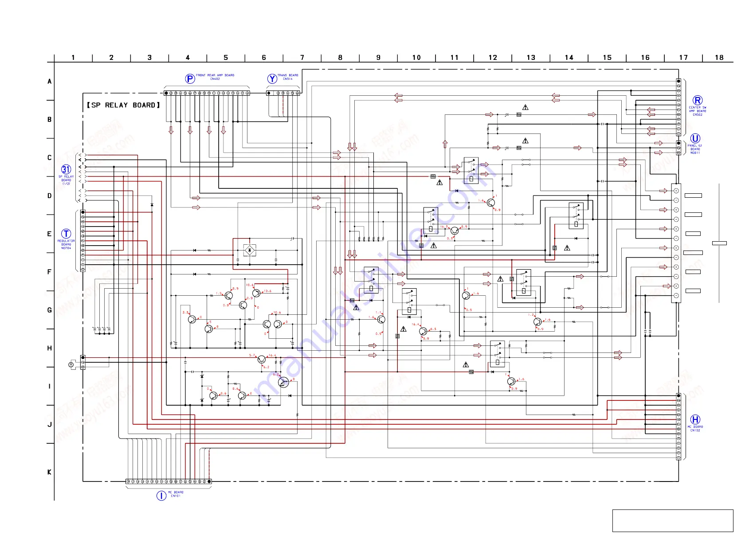The width and height of the screenshot is (745, 560).
Task: Click the TRANS BOARD CN914 label
Action: 288,77
